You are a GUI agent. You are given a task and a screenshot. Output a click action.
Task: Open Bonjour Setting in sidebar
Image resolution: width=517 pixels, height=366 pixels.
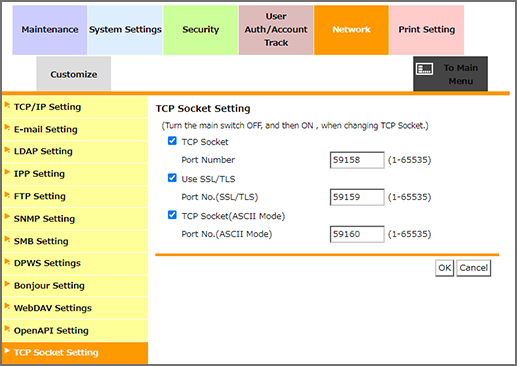click(75, 286)
